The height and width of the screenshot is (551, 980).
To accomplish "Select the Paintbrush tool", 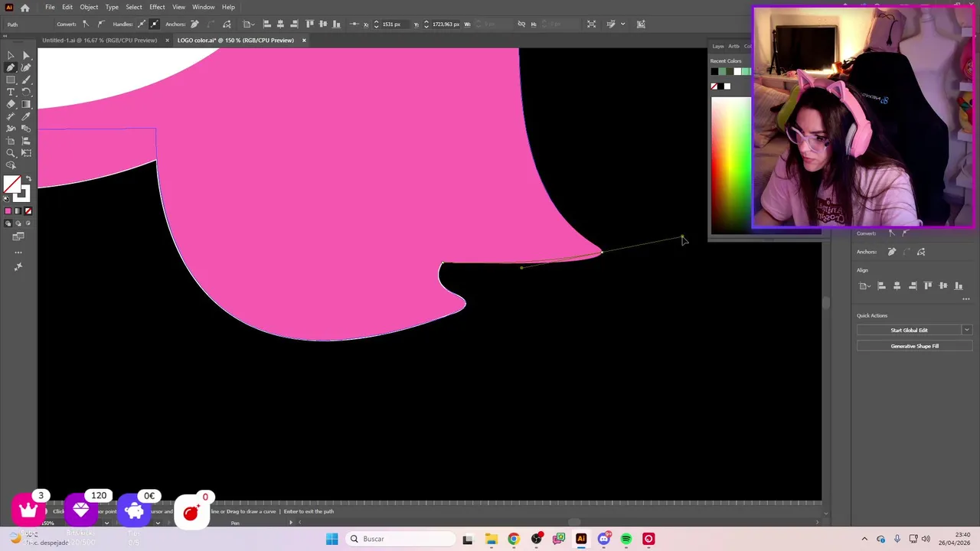I will click(x=26, y=80).
